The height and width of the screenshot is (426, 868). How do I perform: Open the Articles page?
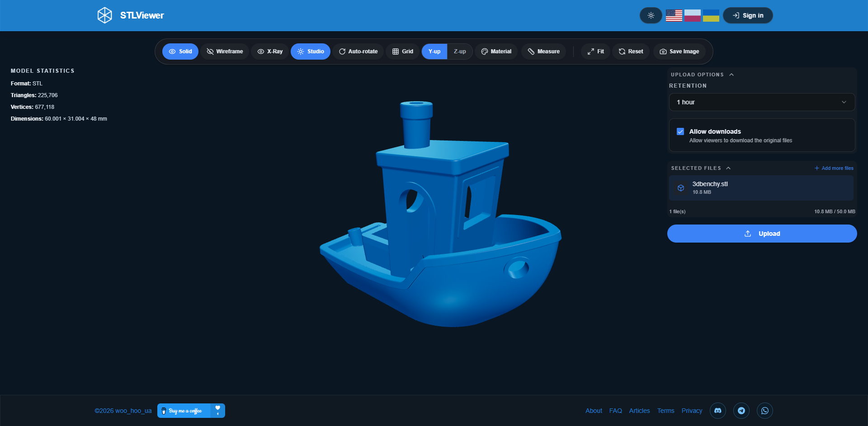639,411
